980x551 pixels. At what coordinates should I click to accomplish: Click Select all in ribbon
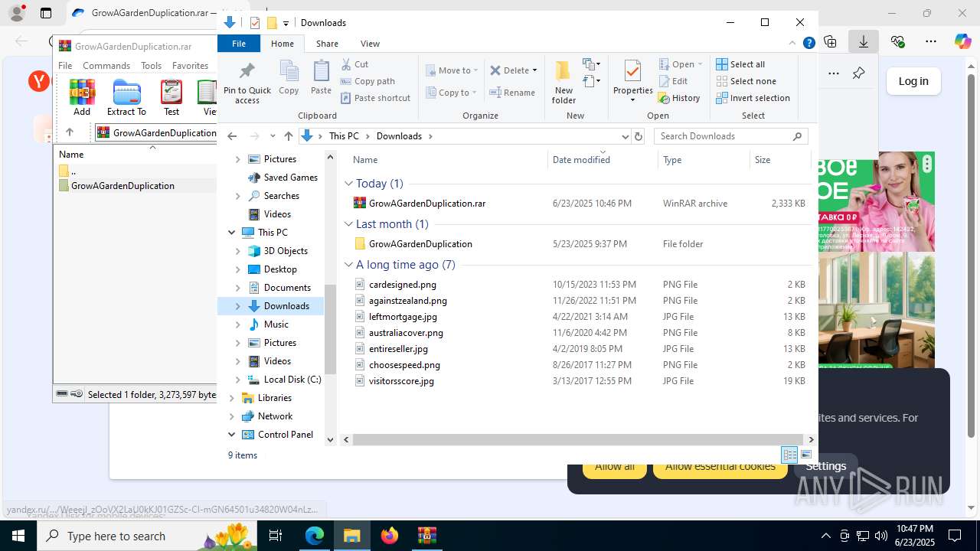740,64
